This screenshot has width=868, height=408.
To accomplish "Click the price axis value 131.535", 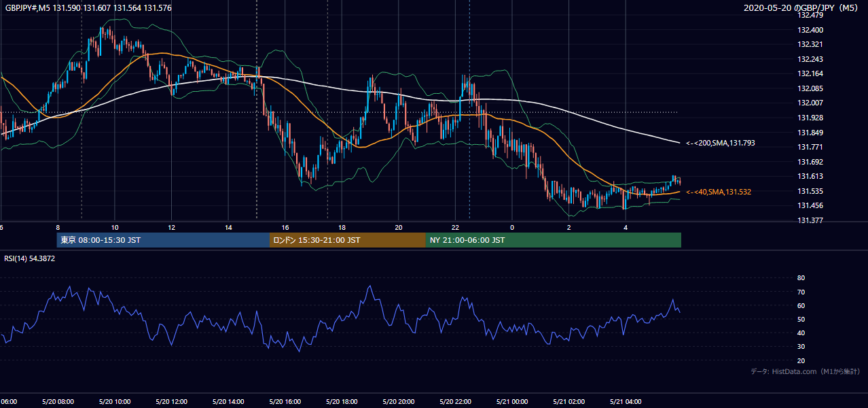I will 810,191.
